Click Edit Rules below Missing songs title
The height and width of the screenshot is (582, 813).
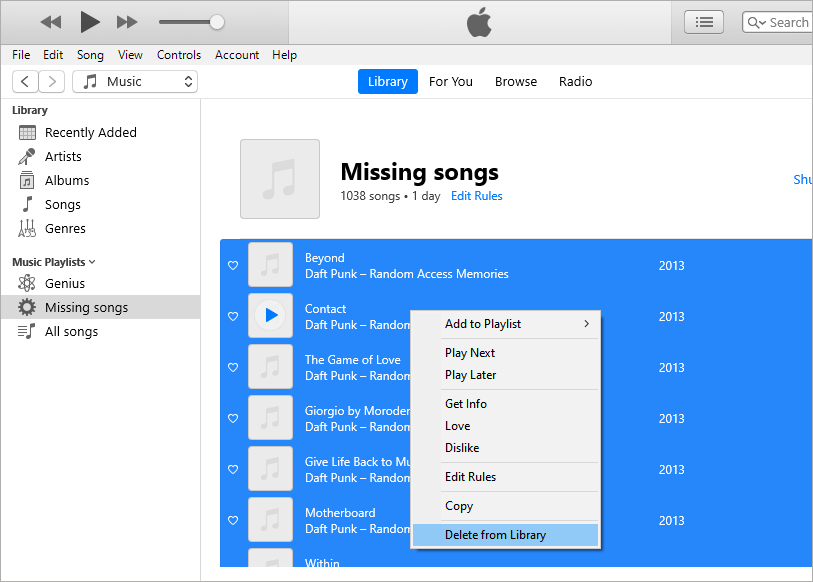(x=476, y=196)
